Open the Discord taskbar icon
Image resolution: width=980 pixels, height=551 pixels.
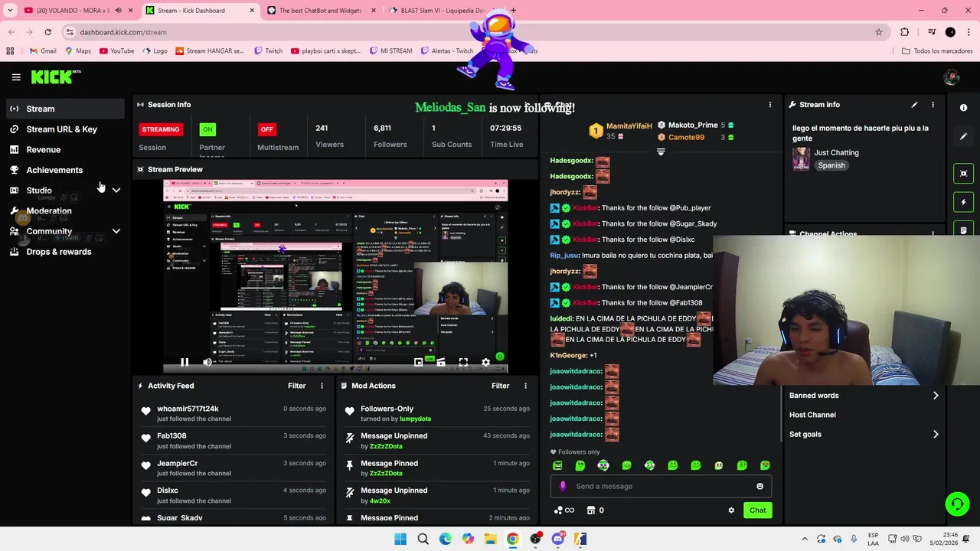click(557, 539)
